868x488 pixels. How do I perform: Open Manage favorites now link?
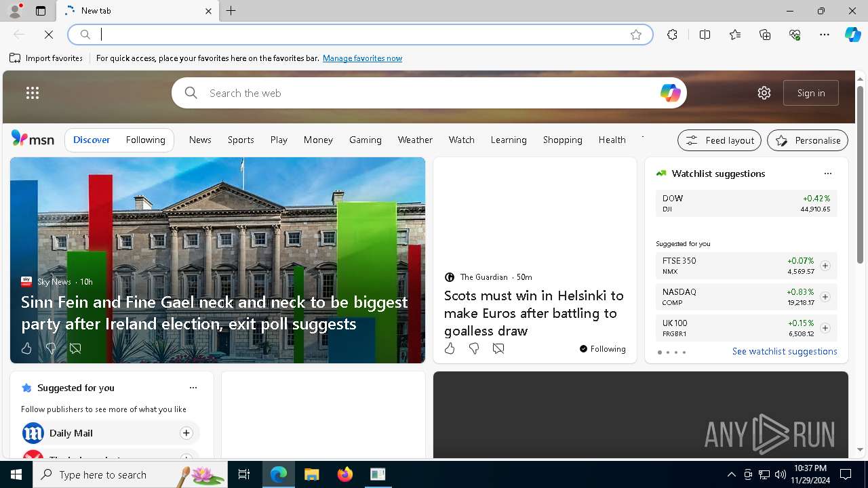pyautogui.click(x=362, y=58)
